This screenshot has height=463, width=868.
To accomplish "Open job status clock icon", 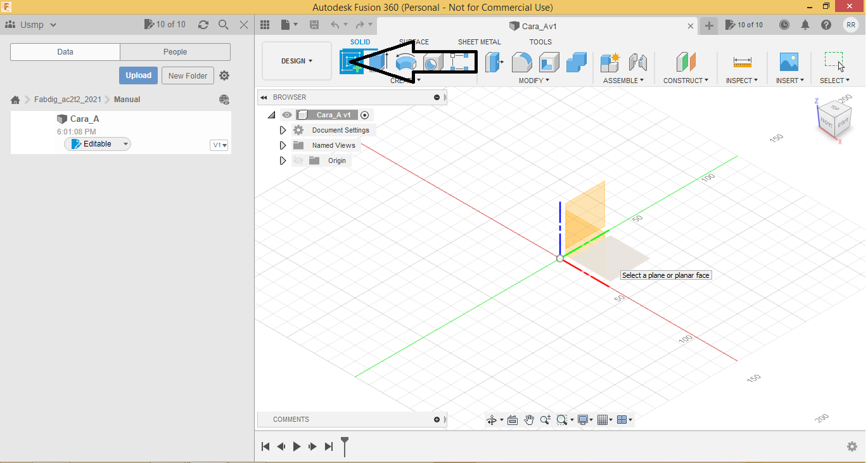I will 784,25.
